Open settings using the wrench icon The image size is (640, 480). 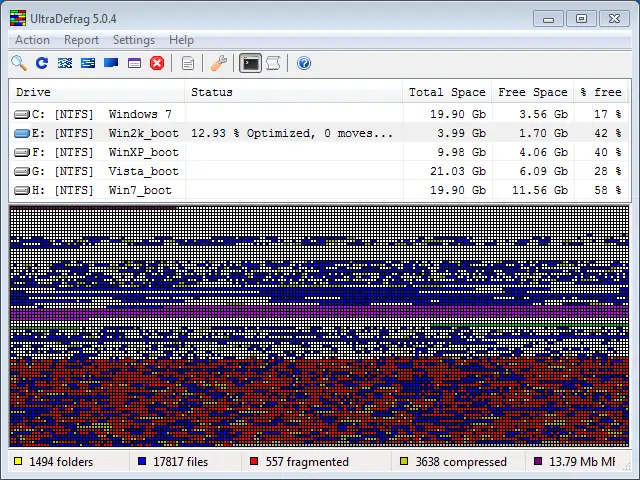click(x=219, y=63)
